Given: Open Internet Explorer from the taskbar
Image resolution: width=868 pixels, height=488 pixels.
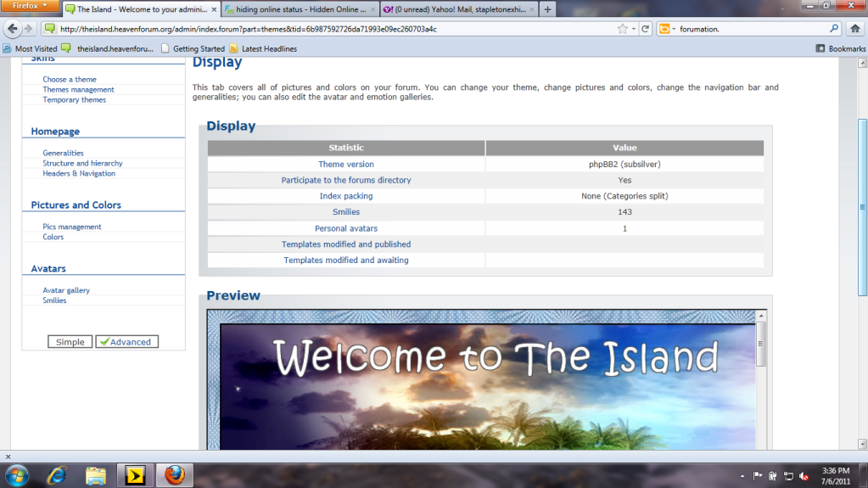Looking at the screenshot, I should (57, 474).
